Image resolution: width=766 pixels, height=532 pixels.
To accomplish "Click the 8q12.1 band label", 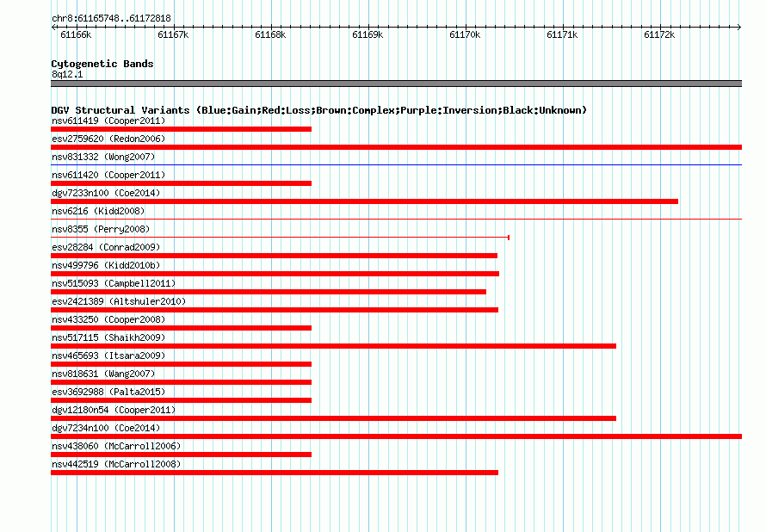I will (x=67, y=74).
